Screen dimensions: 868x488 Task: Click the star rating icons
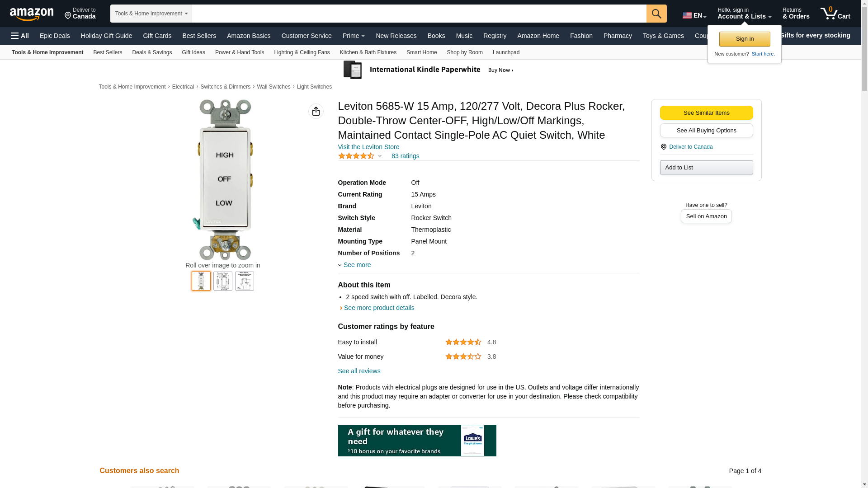(x=356, y=156)
